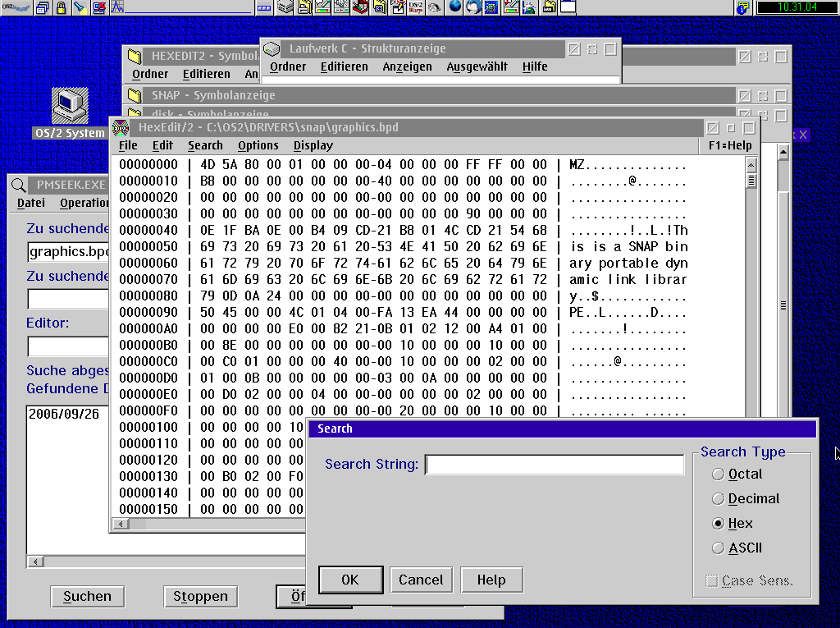
Task: Select the OS/2 System desktop icon
Action: click(x=70, y=113)
